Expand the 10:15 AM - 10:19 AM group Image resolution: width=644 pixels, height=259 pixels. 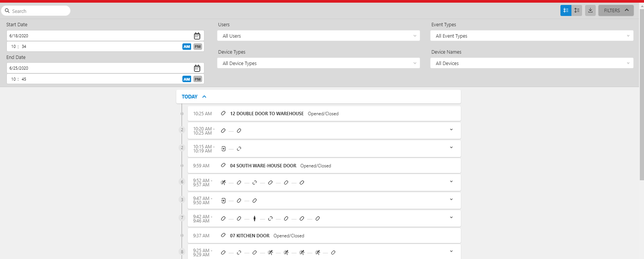pos(451,148)
